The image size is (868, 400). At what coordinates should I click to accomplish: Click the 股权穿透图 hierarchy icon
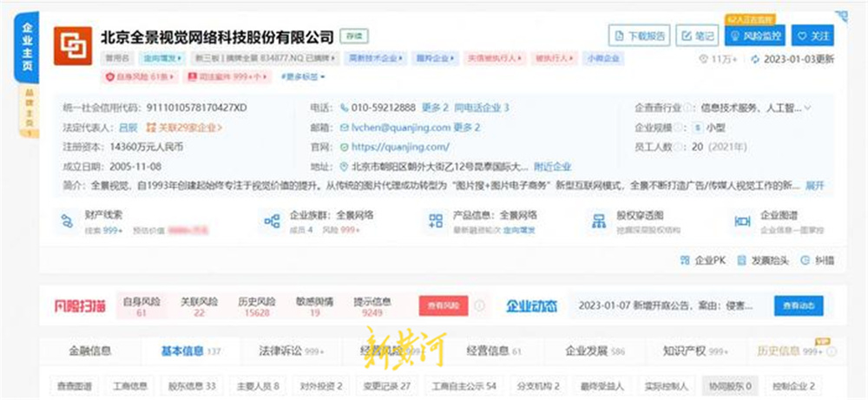pos(598,222)
